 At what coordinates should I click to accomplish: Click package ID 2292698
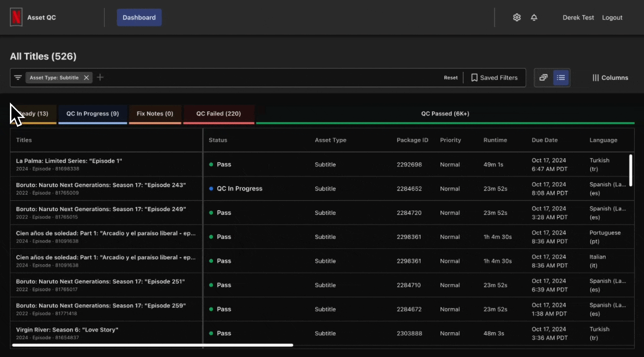[409, 165]
